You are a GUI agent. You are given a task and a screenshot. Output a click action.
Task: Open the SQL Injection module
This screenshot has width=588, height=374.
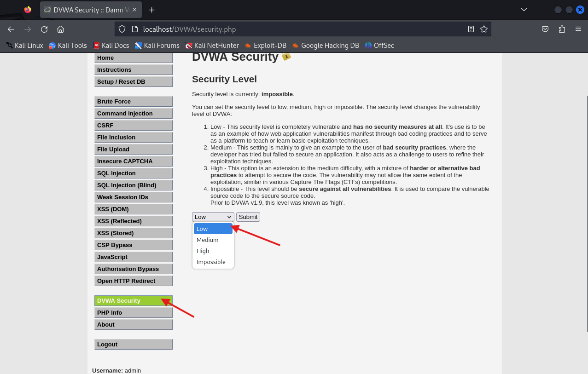(134, 173)
